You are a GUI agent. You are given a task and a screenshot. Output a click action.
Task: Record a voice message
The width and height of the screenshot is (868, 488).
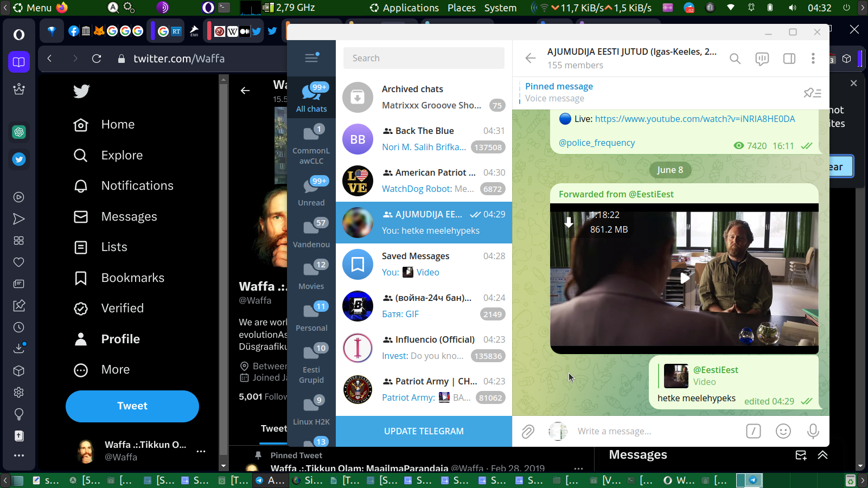tap(813, 431)
